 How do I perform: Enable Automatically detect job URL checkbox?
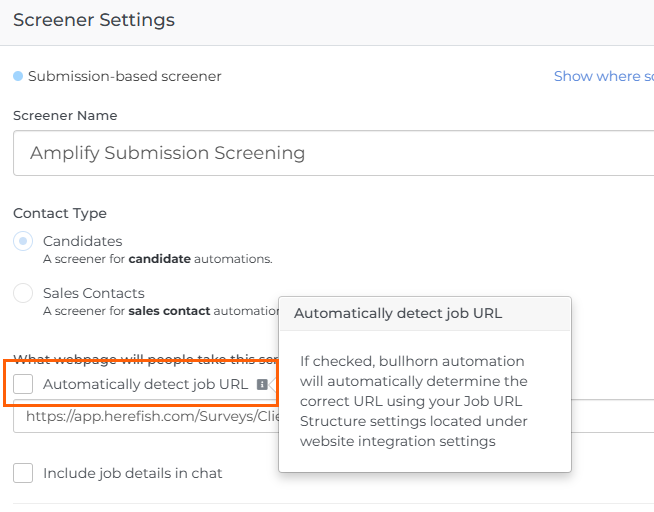[x=23, y=384]
